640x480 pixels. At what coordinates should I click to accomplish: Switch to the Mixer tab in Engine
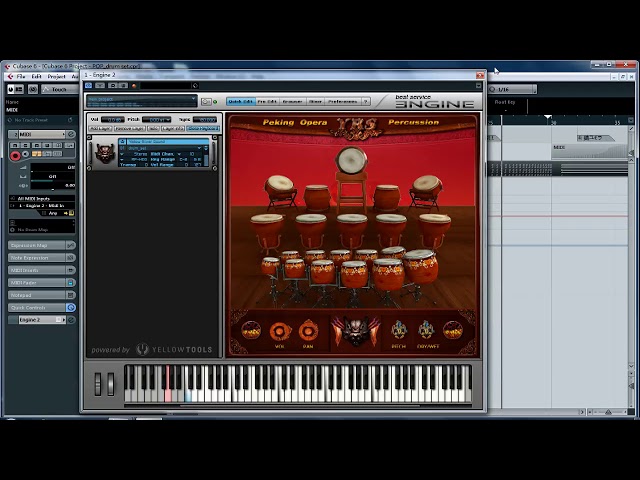tap(316, 101)
